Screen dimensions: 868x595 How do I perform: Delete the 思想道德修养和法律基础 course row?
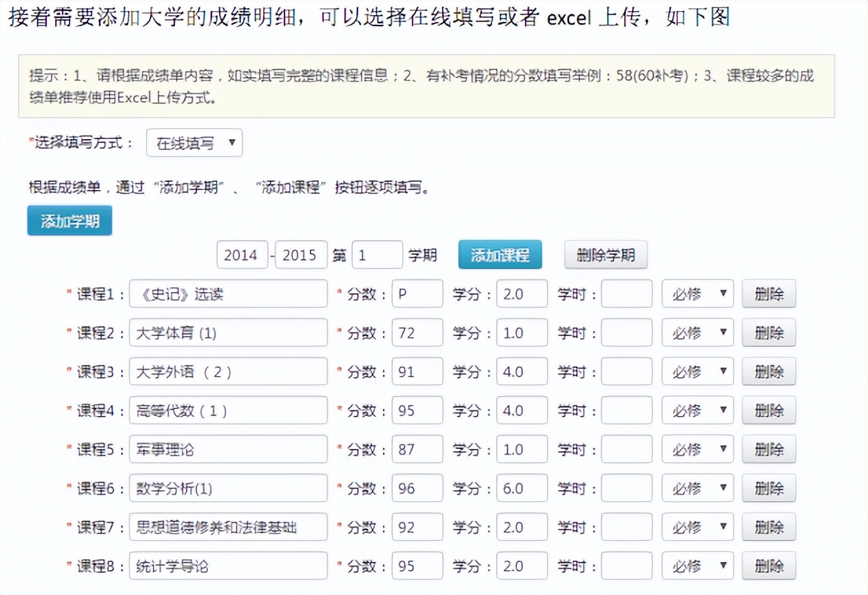[768, 527]
